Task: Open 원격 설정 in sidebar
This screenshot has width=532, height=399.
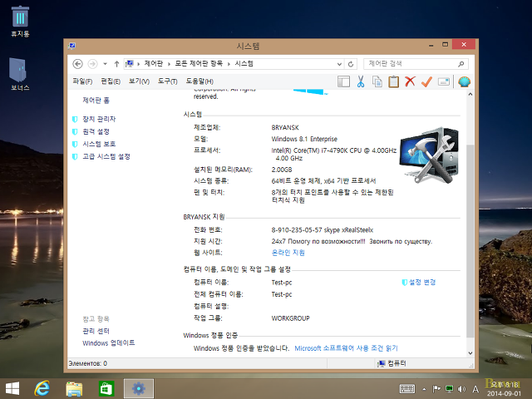Action: [96, 131]
